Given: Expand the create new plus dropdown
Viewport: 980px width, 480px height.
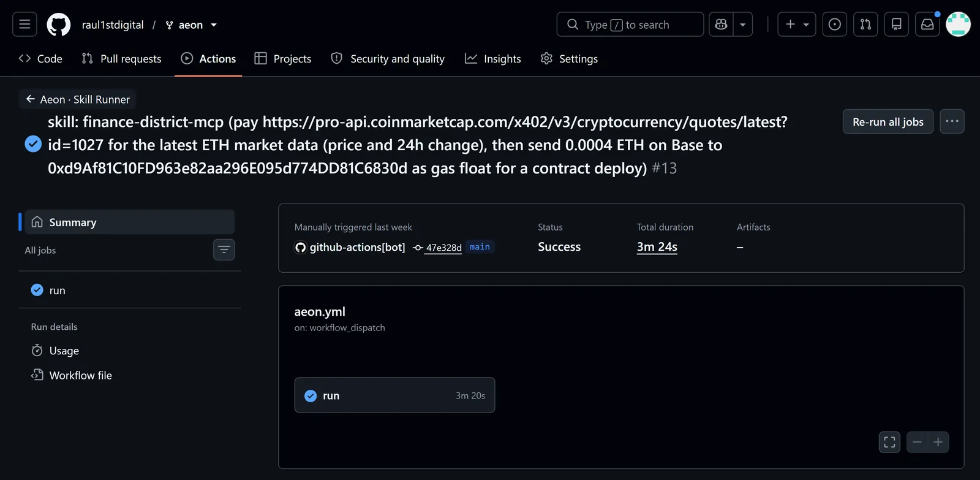Looking at the screenshot, I should point(797,25).
